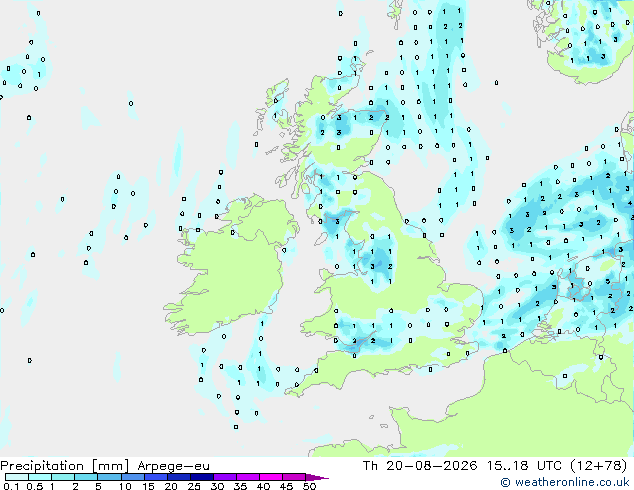This screenshot has width=634, height=490.
Task: Click the 0.5–1 mm legend swatch
Action: (40, 477)
